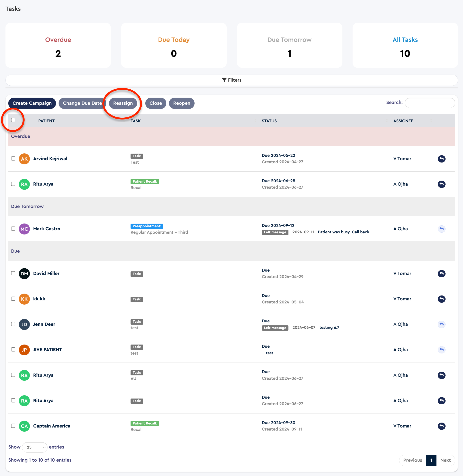463x476 pixels.
Task: Go to the Next page
Action: coord(445,460)
